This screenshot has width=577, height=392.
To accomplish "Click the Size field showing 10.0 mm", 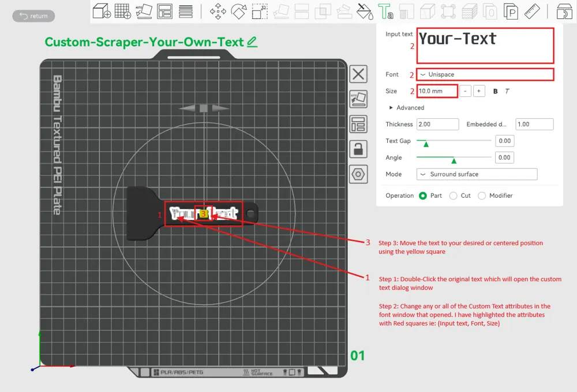I will 437,91.
